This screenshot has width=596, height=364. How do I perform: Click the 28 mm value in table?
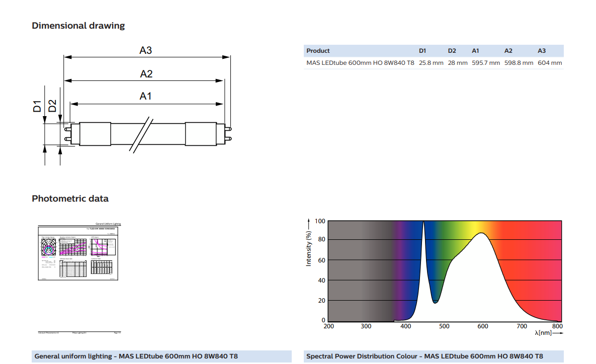458,63
